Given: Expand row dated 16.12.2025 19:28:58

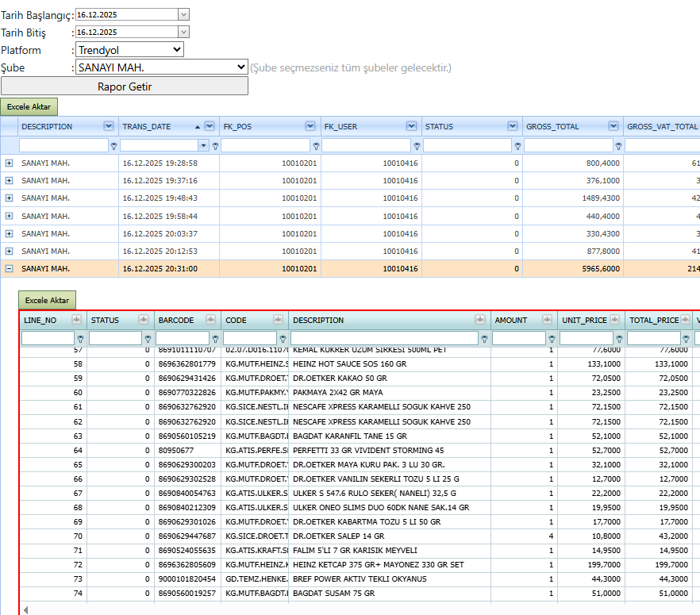Looking at the screenshot, I should click(x=9, y=163).
